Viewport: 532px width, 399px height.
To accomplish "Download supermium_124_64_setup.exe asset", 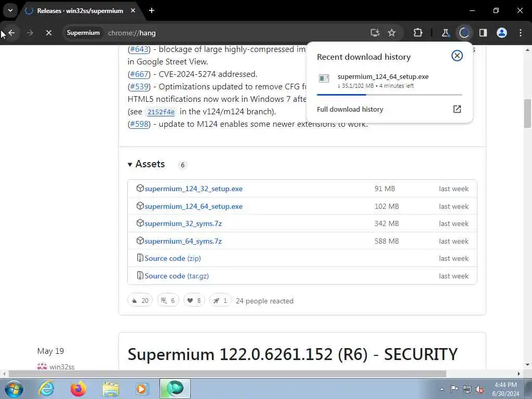I will click(193, 206).
